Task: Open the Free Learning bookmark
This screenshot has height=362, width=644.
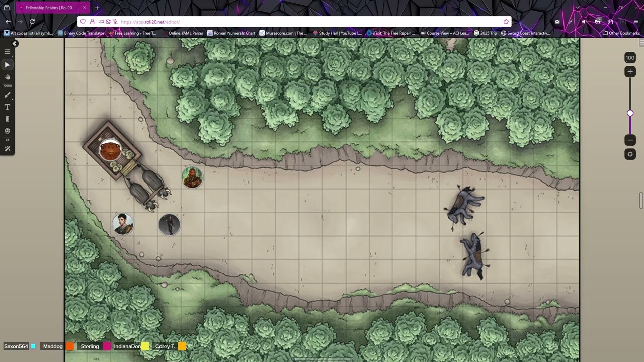Action: 132,33
